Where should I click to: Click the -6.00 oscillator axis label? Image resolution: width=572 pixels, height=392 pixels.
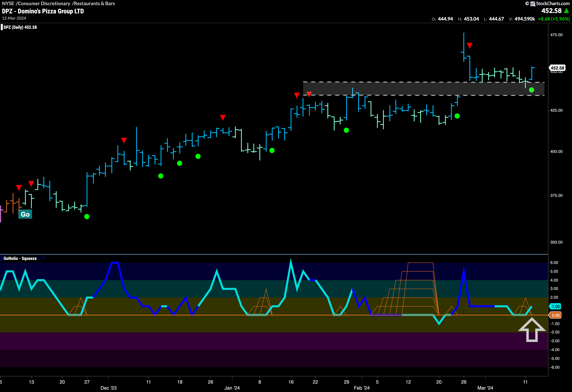[555, 367]
